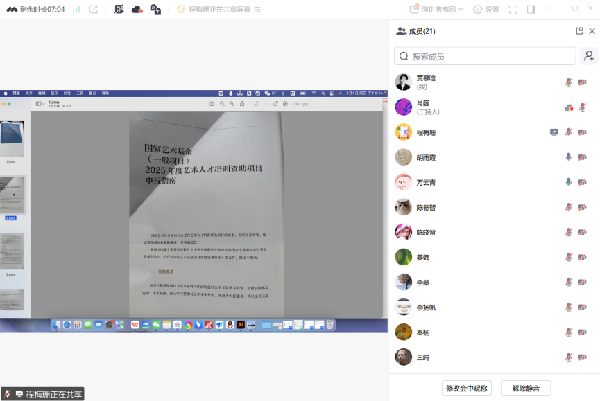
Task: Toggle camera of the first member
Action: point(582,82)
